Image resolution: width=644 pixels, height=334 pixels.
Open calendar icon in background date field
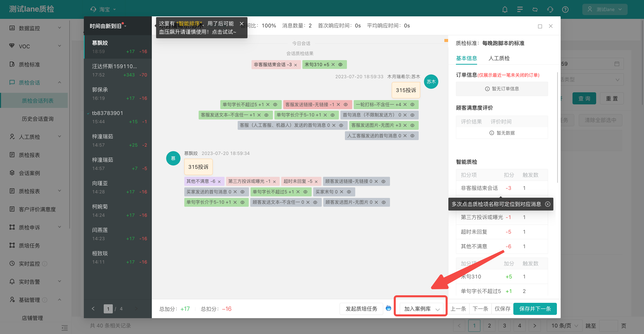(617, 64)
